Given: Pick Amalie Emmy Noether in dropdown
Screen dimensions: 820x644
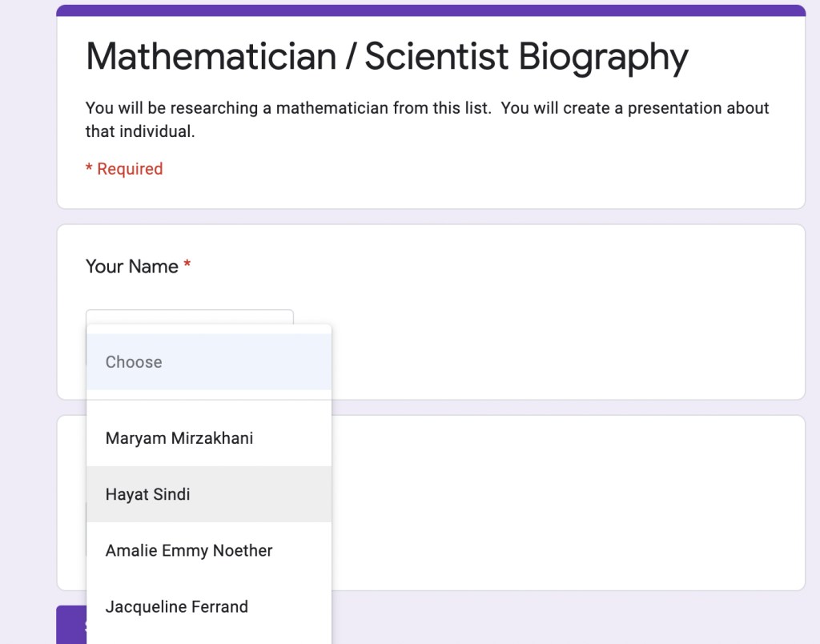Looking at the screenshot, I should 189,550.
